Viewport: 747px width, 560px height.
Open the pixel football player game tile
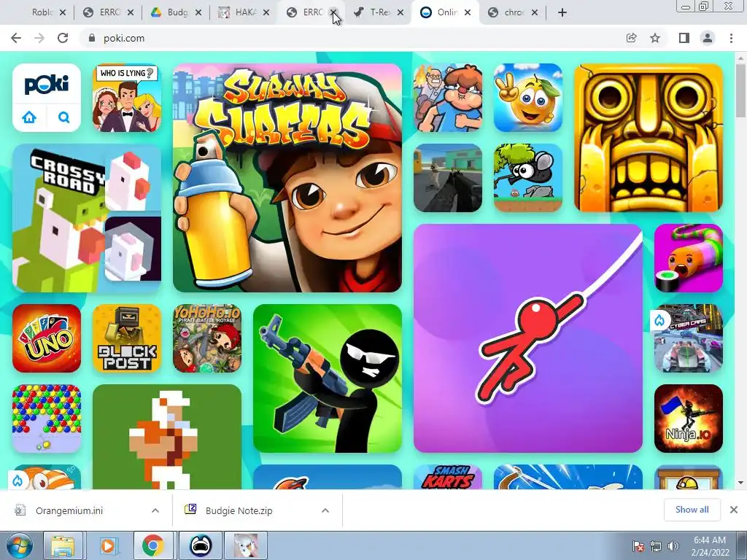167,437
